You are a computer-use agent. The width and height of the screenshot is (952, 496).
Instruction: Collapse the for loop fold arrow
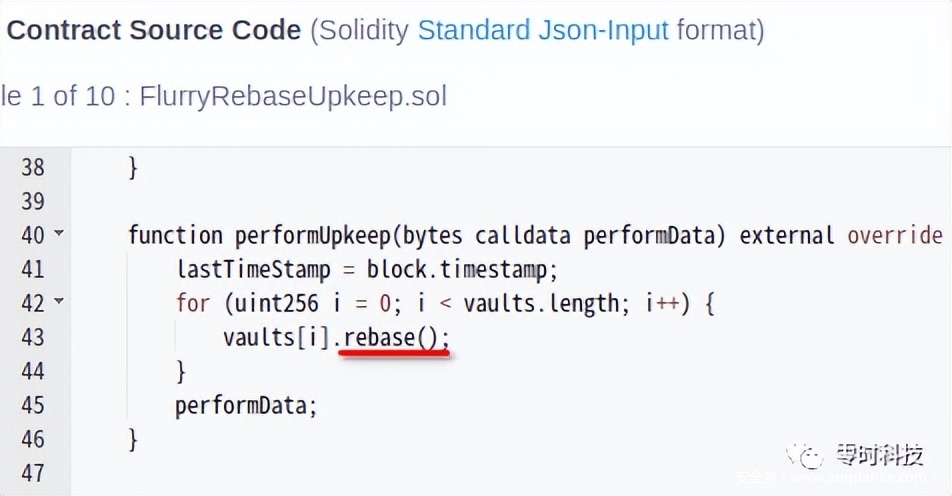pos(58,302)
